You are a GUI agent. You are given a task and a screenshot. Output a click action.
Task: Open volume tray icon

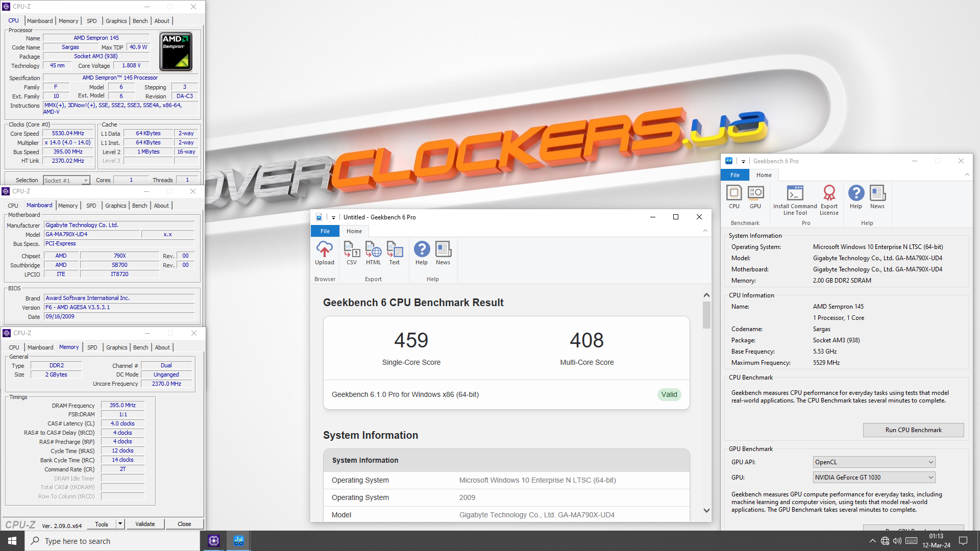point(897,541)
